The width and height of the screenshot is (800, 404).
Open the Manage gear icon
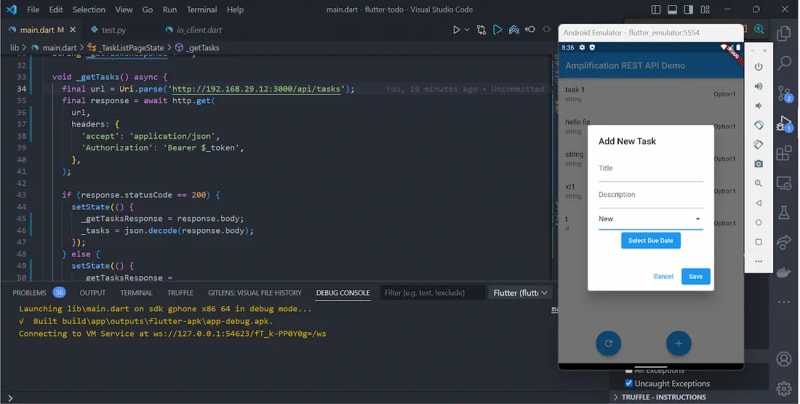tap(784, 388)
